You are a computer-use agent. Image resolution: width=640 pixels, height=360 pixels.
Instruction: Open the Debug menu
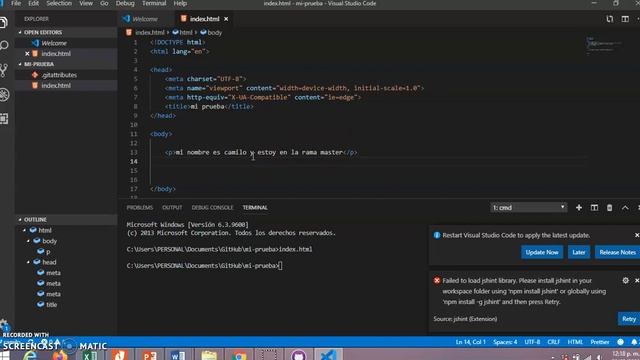point(125,3)
